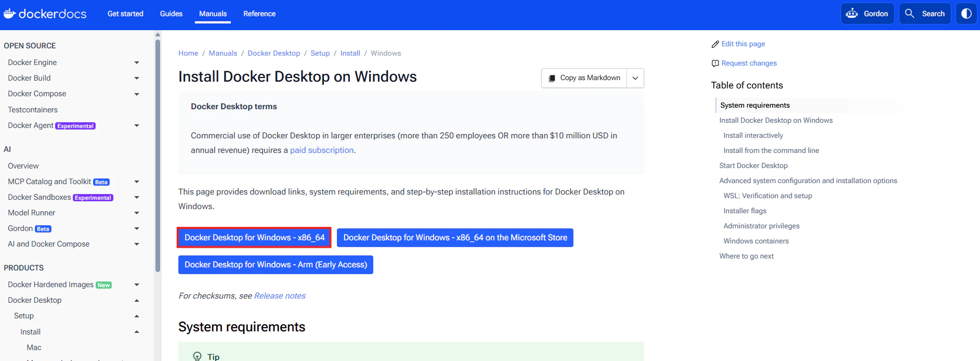Toggle the dark/light theme switch

pos(966,14)
